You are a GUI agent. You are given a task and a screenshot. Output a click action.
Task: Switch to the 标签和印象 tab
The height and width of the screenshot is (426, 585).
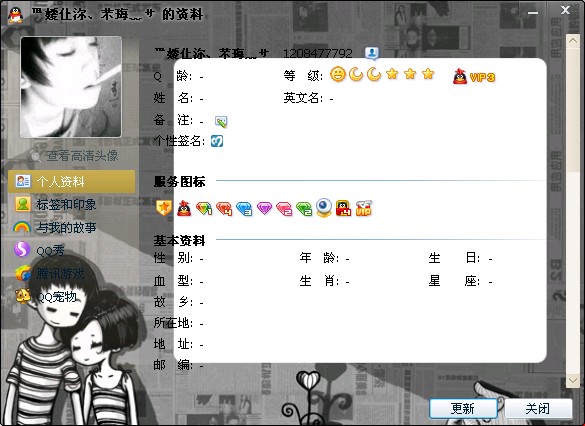click(x=71, y=204)
